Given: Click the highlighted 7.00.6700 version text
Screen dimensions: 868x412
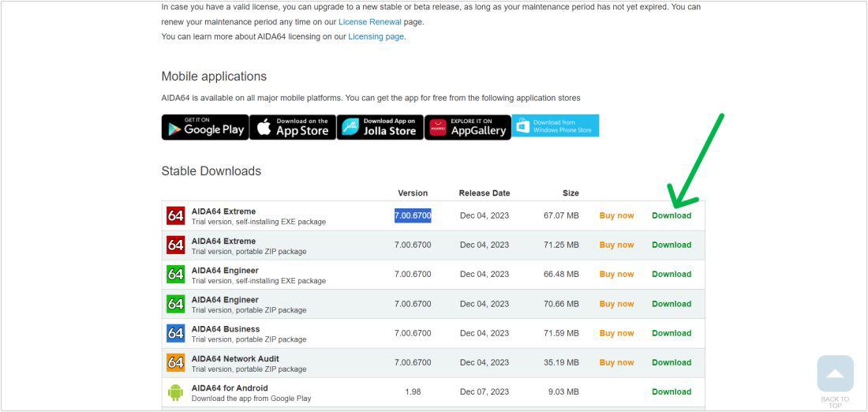Looking at the screenshot, I should point(413,215).
